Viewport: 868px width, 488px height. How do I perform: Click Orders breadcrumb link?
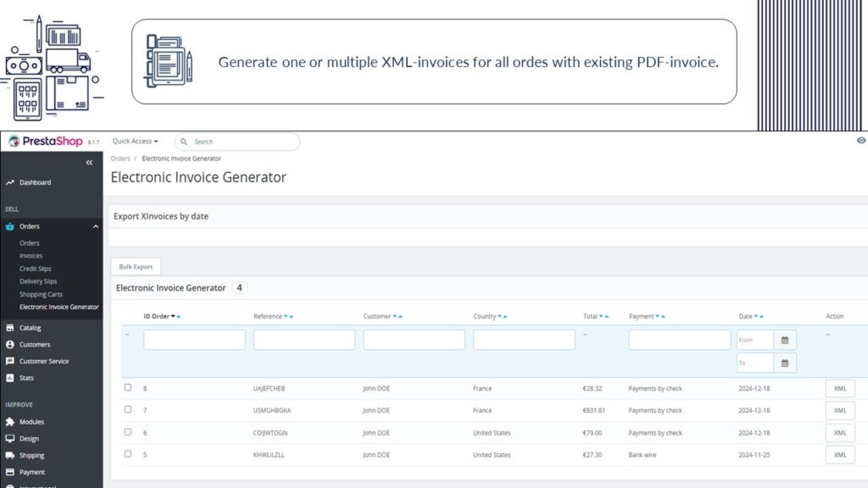[120, 158]
